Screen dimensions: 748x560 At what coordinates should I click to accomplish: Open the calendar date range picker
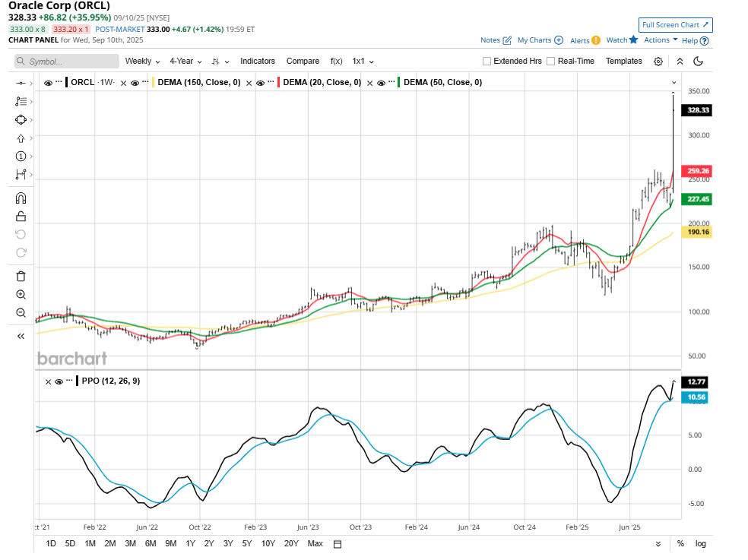tap(338, 544)
